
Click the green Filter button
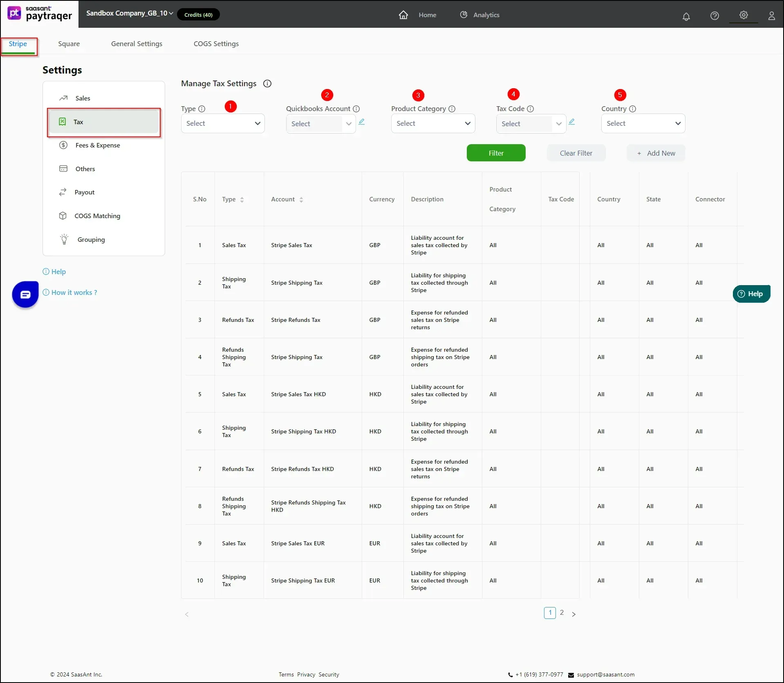(496, 153)
